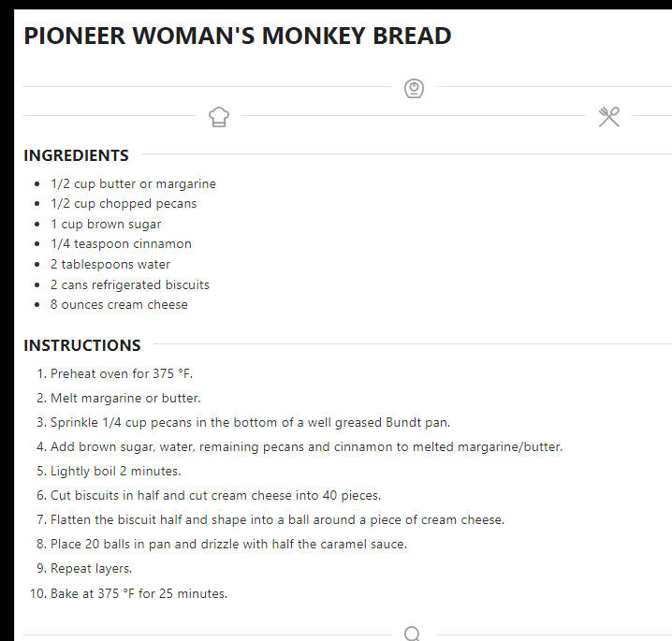Image resolution: width=672 pixels, height=641 pixels.
Task: Click the butter or margarine ingredient
Action: coord(133,183)
